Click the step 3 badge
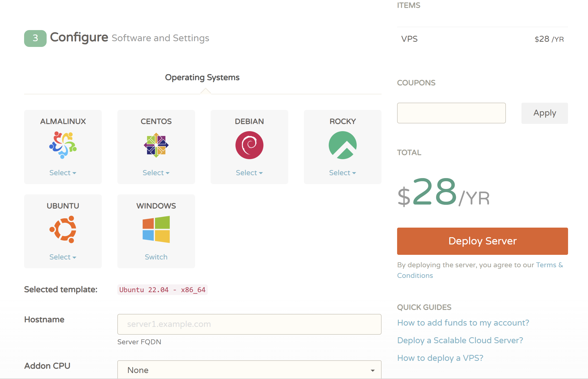Viewport: 588px width, 379px height. (35, 38)
